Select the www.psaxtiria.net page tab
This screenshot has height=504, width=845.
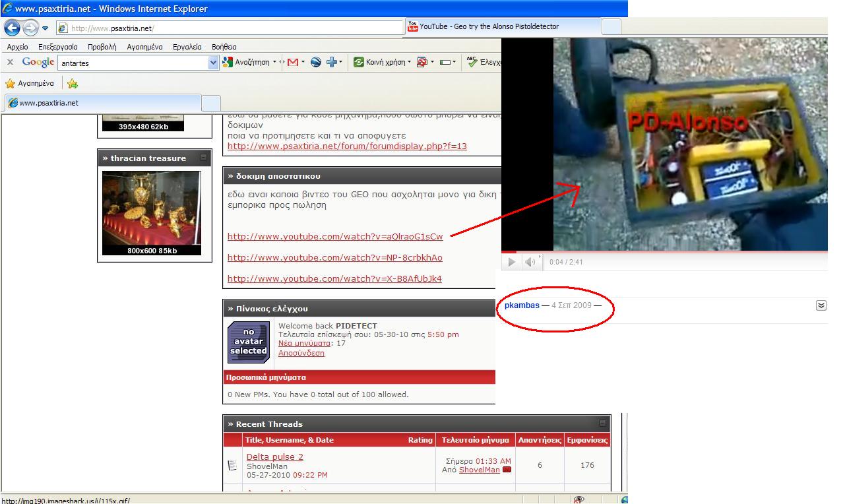coord(103,103)
